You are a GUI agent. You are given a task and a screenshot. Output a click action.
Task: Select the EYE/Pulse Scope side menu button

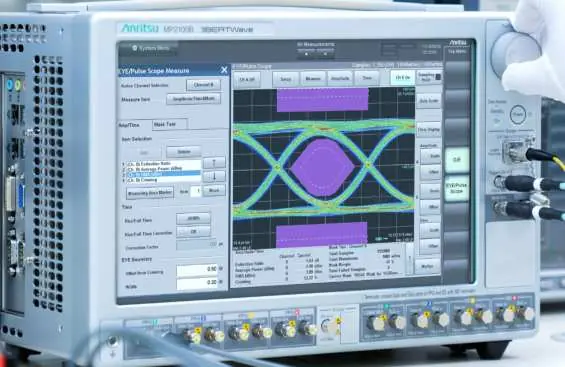[457, 188]
